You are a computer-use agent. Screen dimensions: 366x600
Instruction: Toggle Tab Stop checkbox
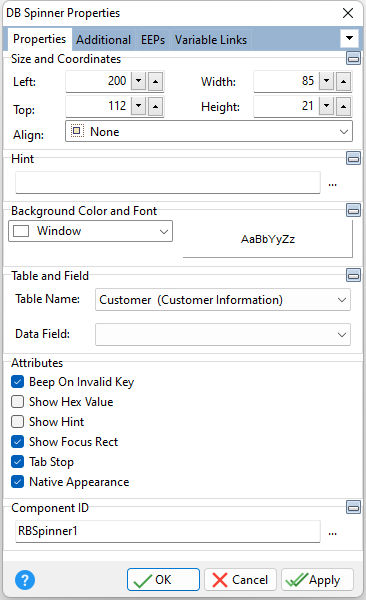pyautogui.click(x=18, y=461)
